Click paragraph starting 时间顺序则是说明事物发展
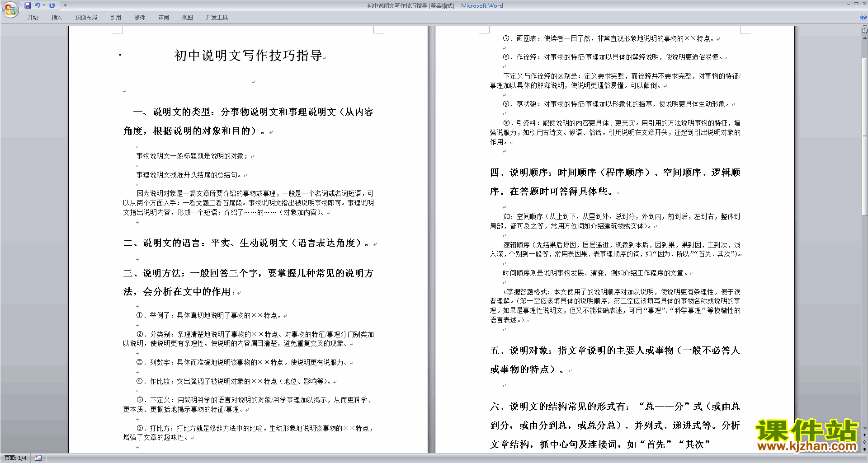The width and height of the screenshot is (868, 463). click(x=598, y=273)
